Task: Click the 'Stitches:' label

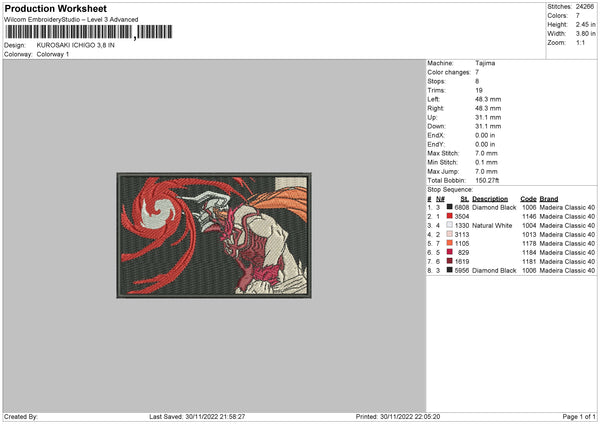Action: (x=559, y=7)
